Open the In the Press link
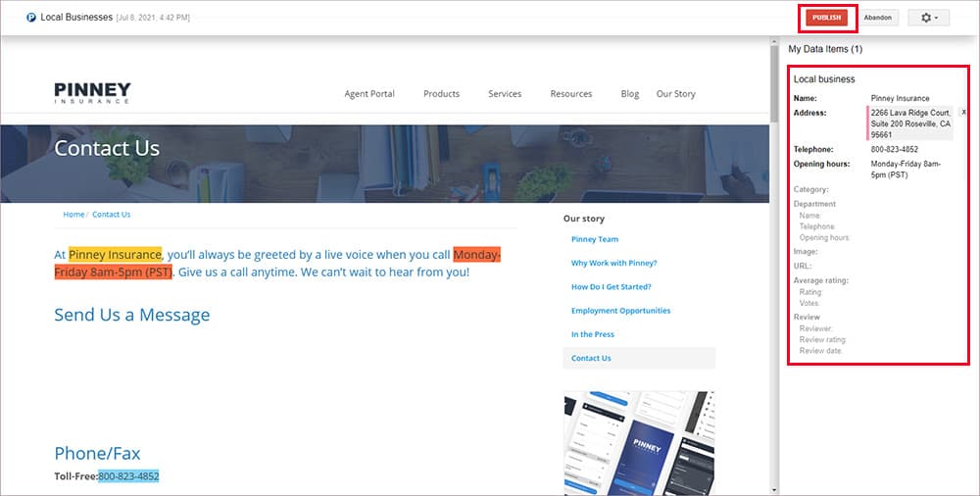 pos(593,334)
